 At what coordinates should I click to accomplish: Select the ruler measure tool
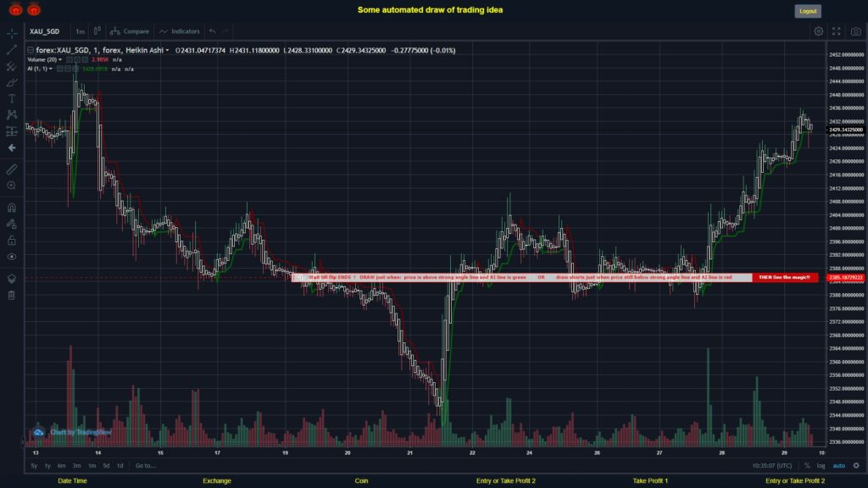[x=12, y=169]
